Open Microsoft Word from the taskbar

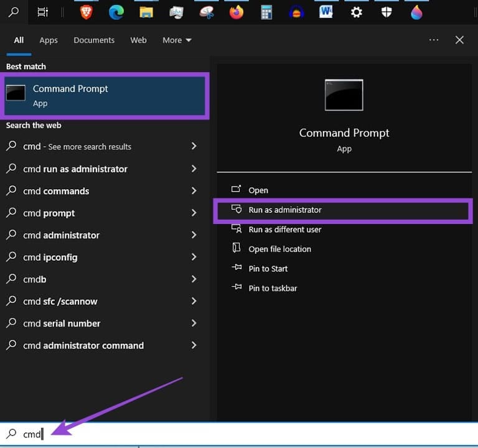[326, 12]
